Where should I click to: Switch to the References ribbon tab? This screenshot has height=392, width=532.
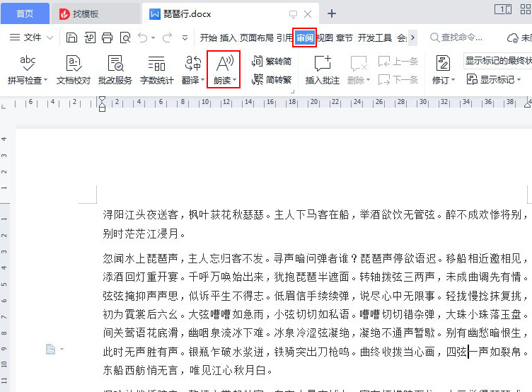(x=284, y=38)
